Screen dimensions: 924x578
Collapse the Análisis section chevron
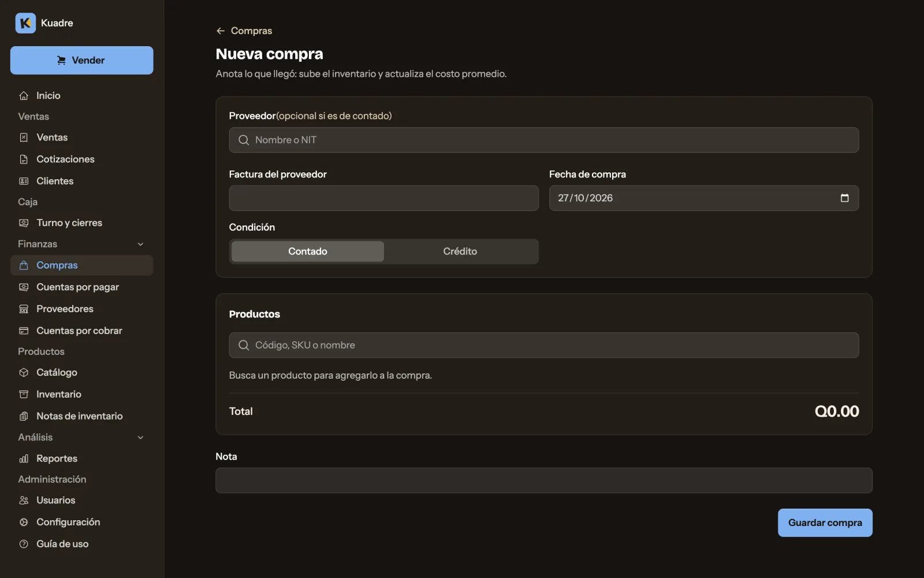pos(140,438)
